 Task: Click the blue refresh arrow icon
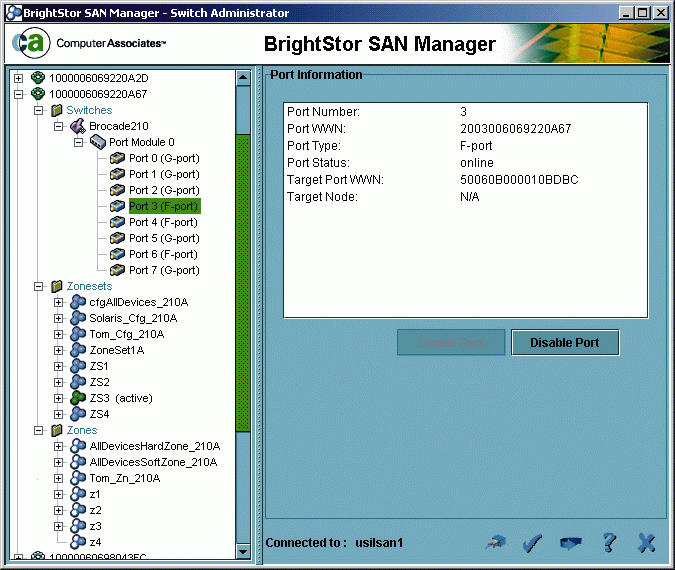click(570, 543)
